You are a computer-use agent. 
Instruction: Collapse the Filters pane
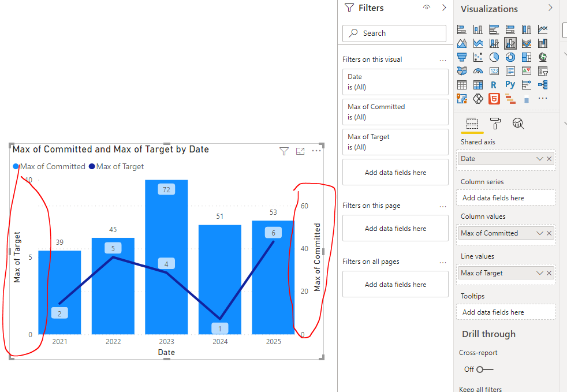(x=444, y=8)
